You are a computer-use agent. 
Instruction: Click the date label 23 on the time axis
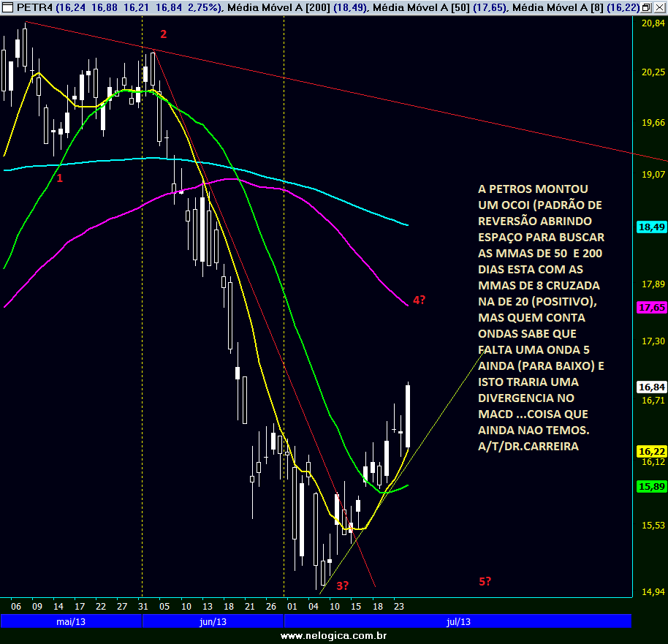[399, 607]
